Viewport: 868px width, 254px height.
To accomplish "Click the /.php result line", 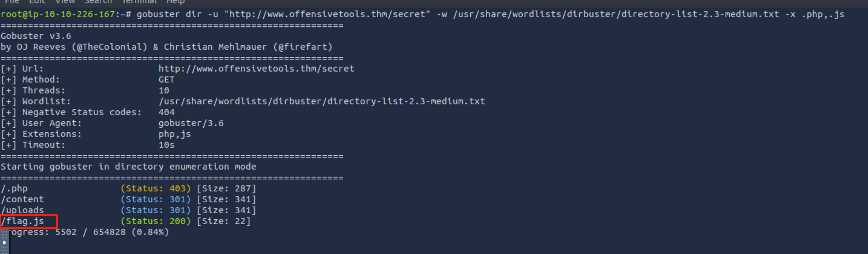I will (x=15, y=188).
